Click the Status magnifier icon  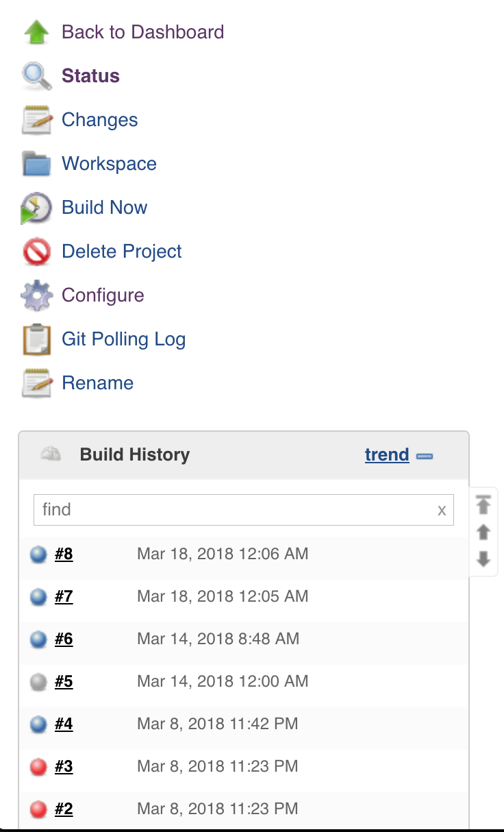[36, 76]
